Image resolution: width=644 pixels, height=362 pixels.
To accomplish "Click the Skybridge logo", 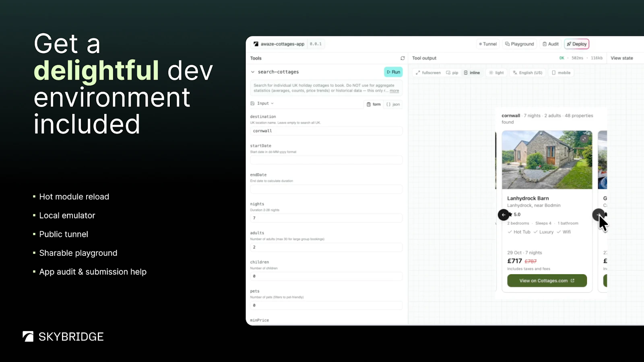I will (x=63, y=337).
